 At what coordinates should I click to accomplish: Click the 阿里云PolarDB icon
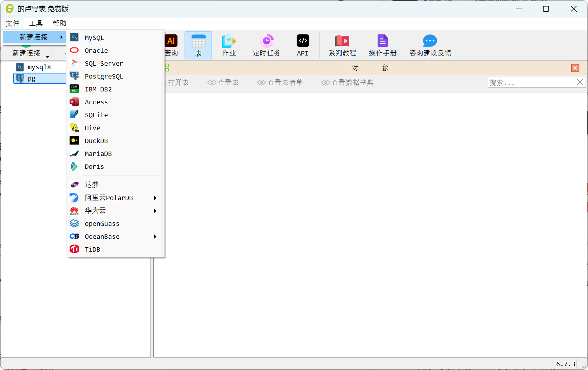click(74, 198)
